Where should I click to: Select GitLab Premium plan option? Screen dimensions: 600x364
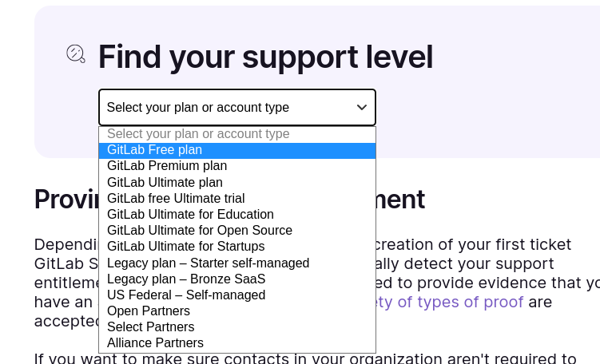click(167, 166)
